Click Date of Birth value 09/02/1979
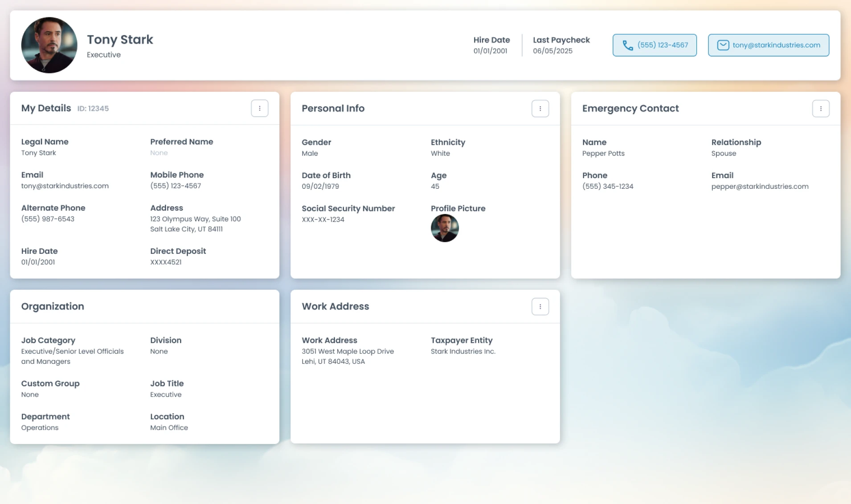The height and width of the screenshot is (504, 851). (320, 186)
